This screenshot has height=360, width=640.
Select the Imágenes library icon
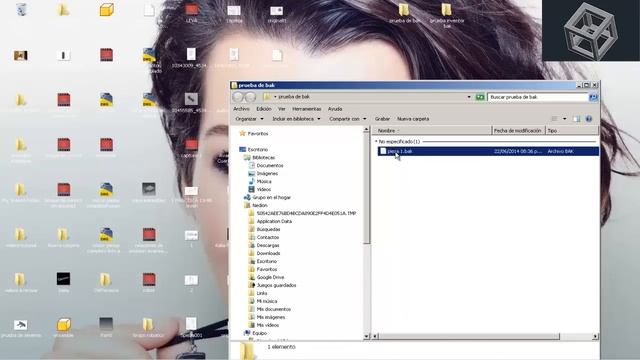[251, 173]
